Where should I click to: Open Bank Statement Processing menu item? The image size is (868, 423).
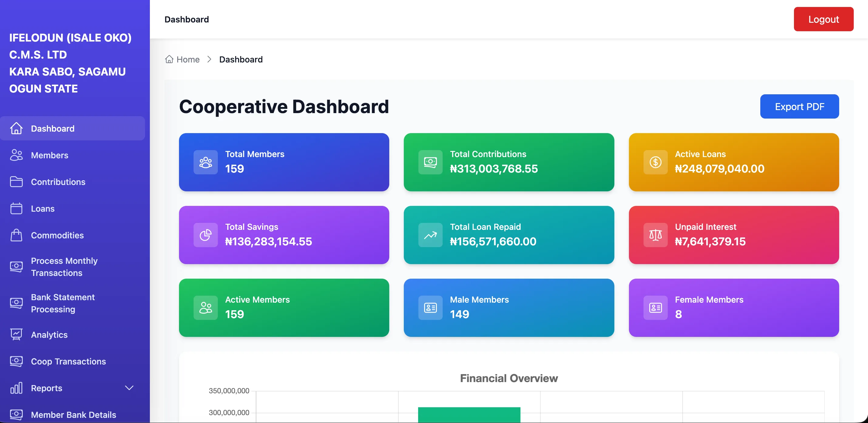[73, 303]
